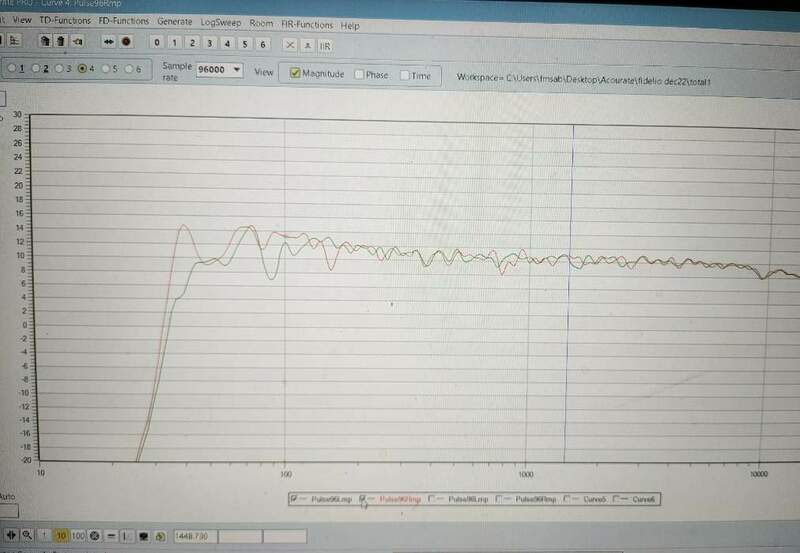
Task: Click the frequency value field showing 1448.730
Action: point(194,537)
